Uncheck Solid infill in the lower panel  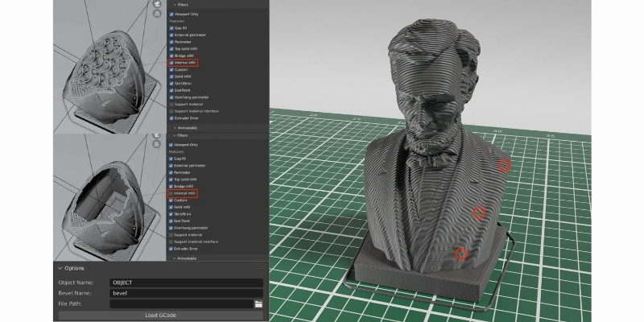(171, 208)
